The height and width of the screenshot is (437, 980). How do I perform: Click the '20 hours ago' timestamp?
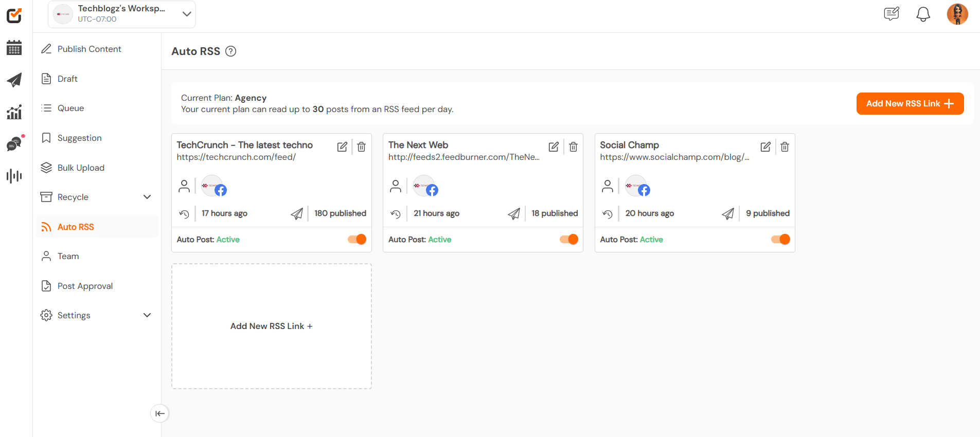649,213
